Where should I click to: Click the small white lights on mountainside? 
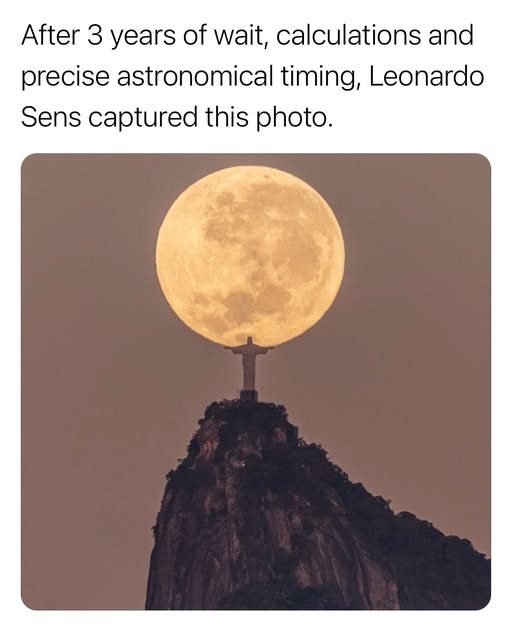[238, 462]
